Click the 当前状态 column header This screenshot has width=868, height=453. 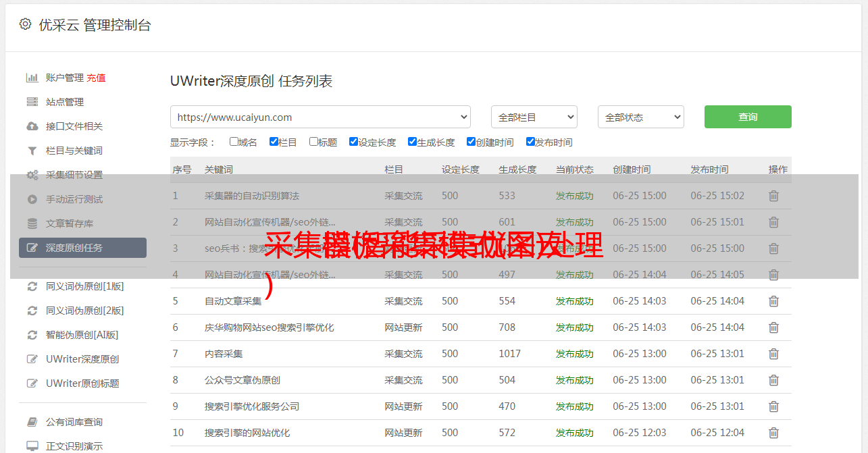pyautogui.click(x=575, y=169)
